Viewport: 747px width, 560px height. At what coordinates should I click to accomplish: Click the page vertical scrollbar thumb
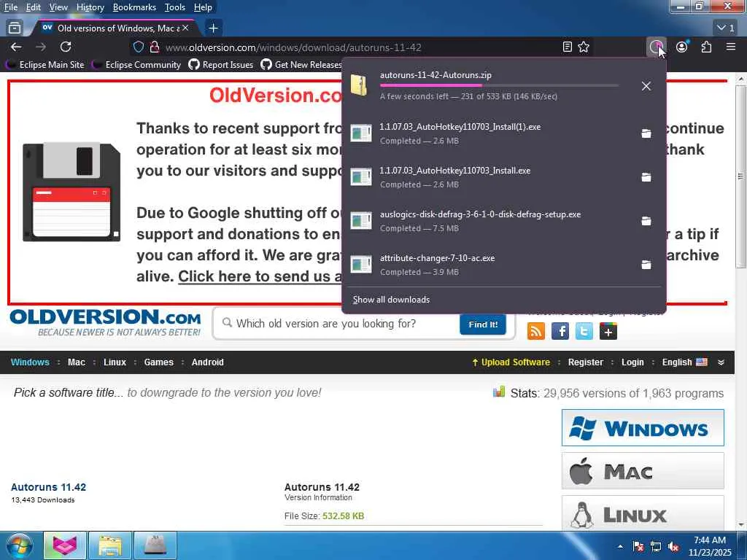740,176
